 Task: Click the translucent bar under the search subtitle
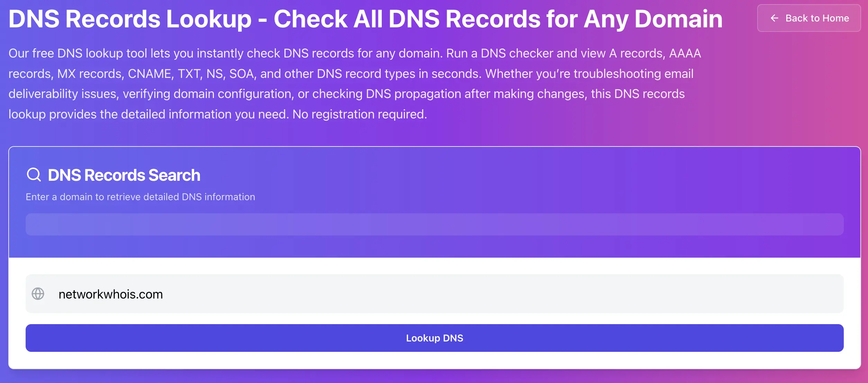pyautogui.click(x=434, y=224)
